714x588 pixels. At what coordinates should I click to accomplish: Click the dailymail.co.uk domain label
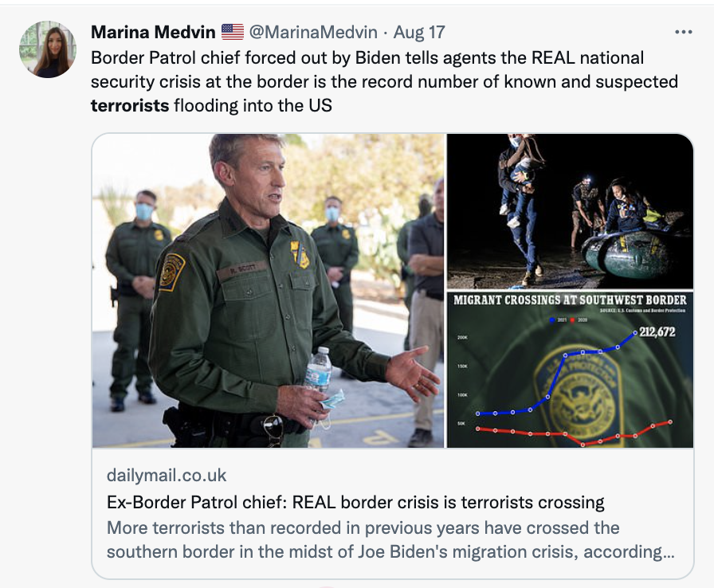coord(167,476)
